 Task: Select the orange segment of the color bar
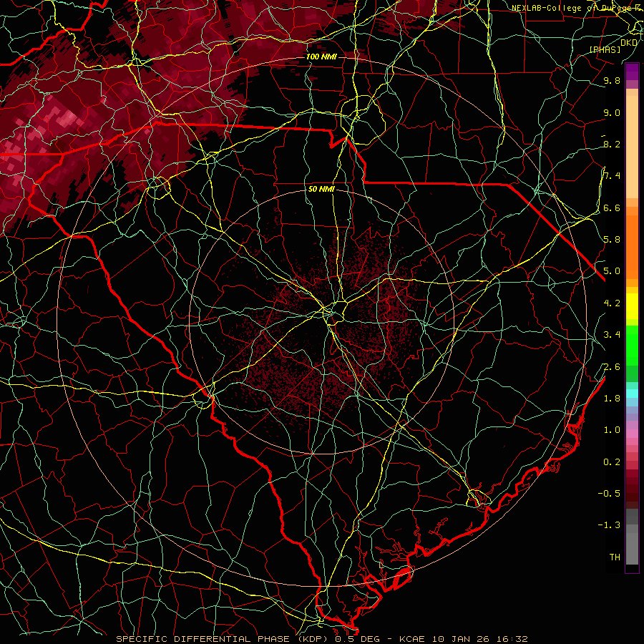click(632, 246)
